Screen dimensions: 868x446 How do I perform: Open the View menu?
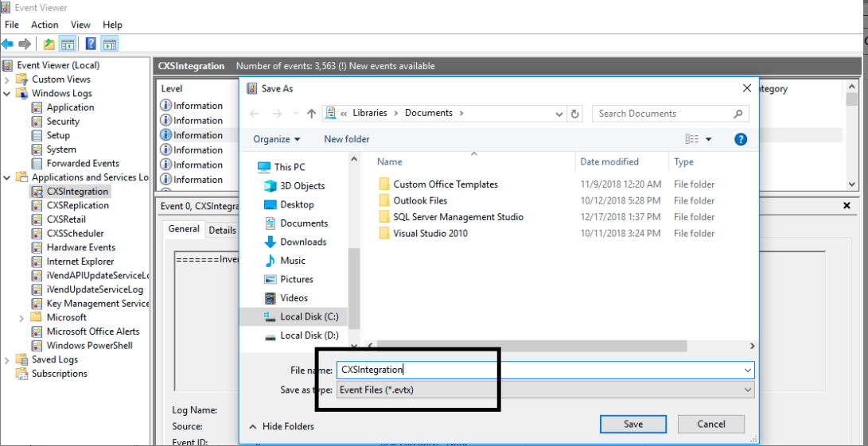coord(81,25)
